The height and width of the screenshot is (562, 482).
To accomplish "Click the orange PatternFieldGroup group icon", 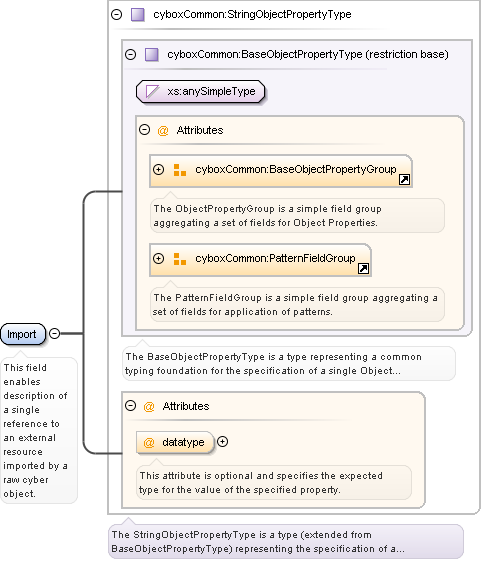I will (x=180, y=259).
